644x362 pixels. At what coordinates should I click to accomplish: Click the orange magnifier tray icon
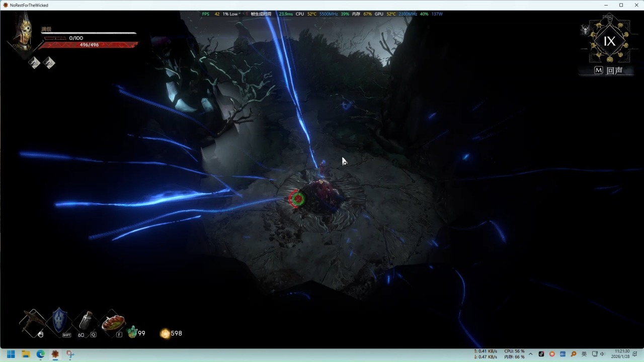pyautogui.click(x=573, y=354)
